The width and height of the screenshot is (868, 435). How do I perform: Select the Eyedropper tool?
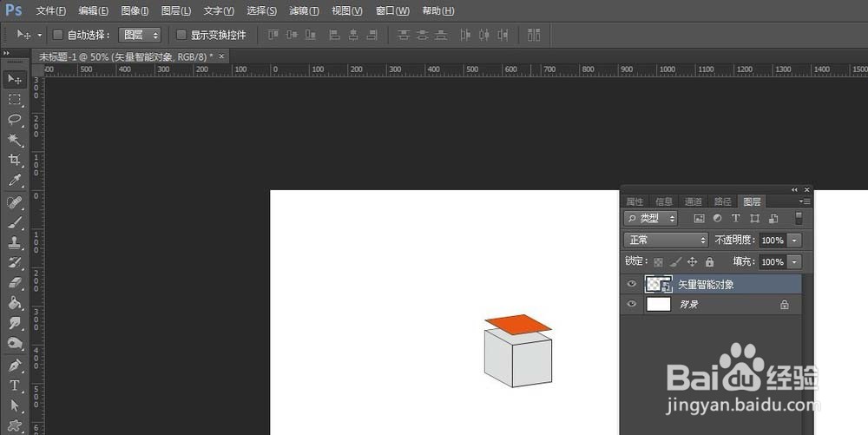(15, 181)
